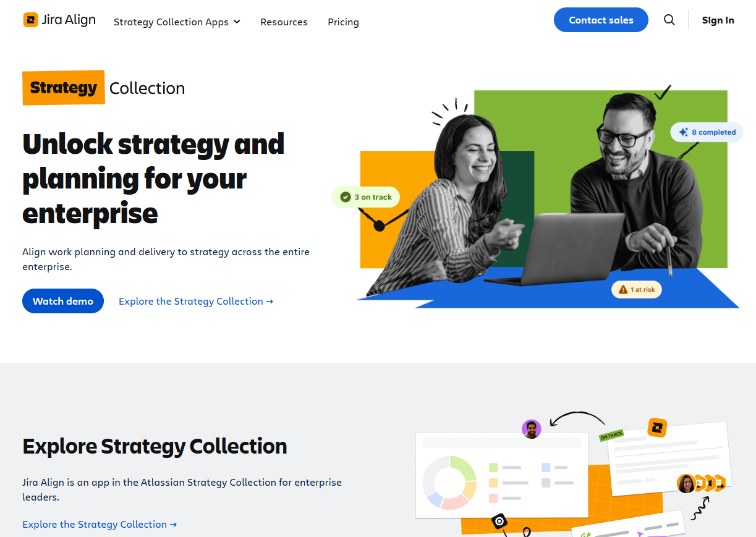
Task: Click the sparkle icon in '8 completed' badge
Action: (x=683, y=132)
